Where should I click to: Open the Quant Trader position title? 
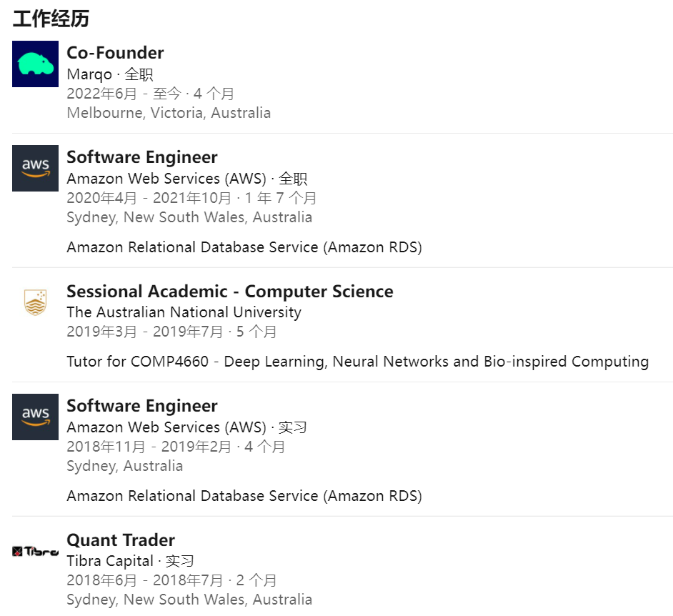coord(120,540)
